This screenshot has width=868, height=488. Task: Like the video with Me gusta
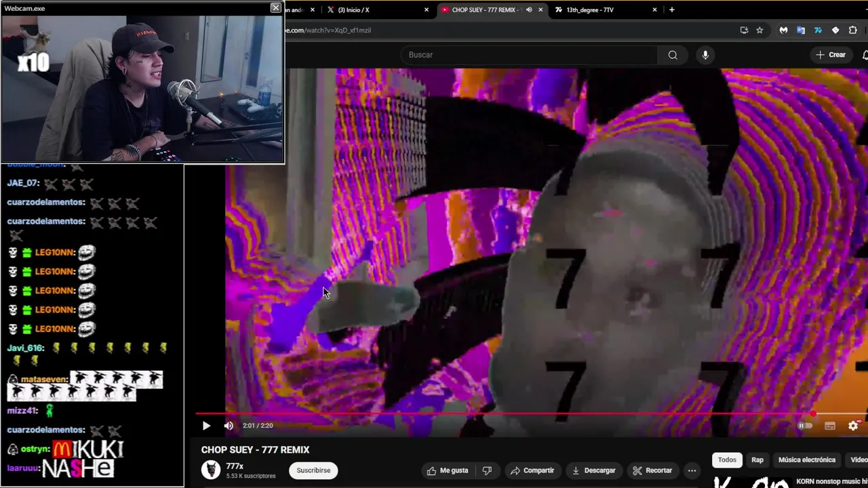(447, 470)
